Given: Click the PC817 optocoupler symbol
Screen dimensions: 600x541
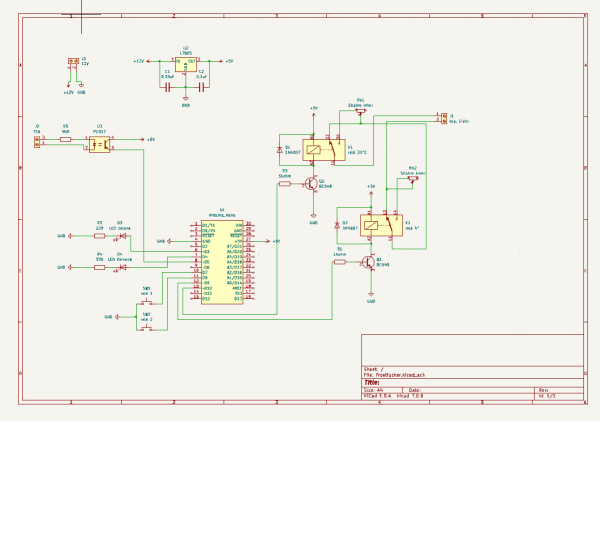Looking at the screenshot, I should [99, 145].
